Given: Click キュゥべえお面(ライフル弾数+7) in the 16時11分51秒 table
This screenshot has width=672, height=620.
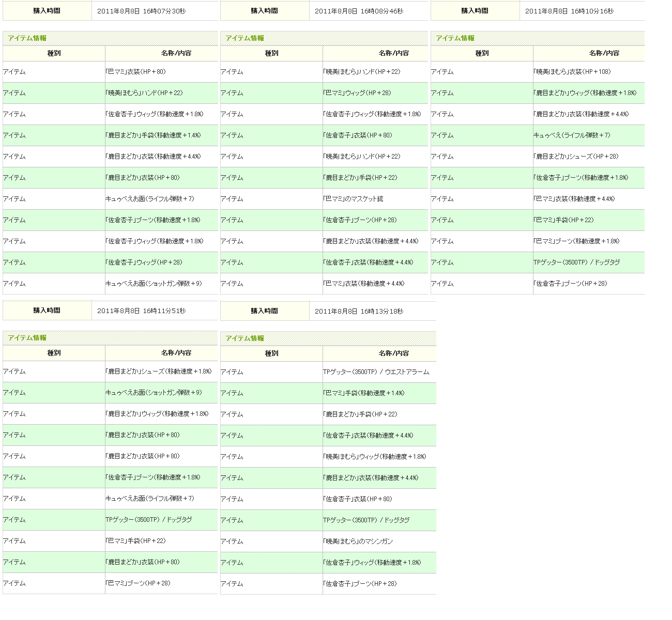Looking at the screenshot, I should [150, 499].
